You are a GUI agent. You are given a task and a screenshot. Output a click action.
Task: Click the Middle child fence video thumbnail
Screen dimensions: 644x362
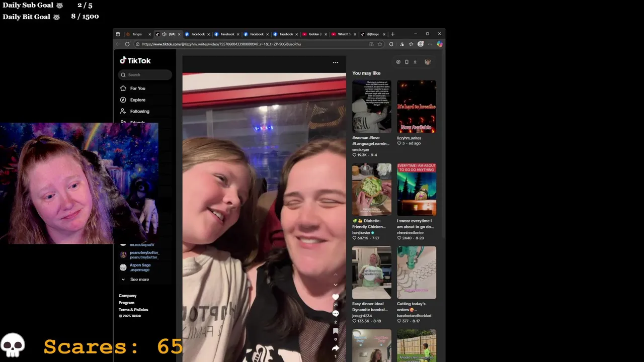(417, 345)
